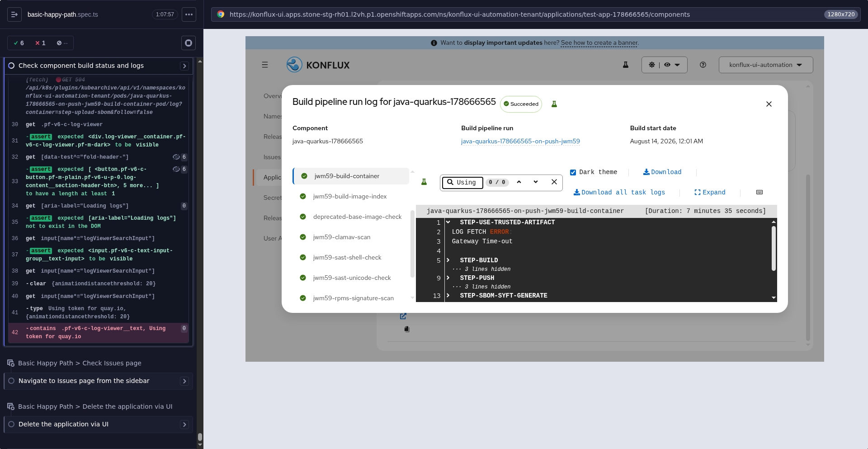Toggle the test sidebar panel icon

(x=14, y=14)
